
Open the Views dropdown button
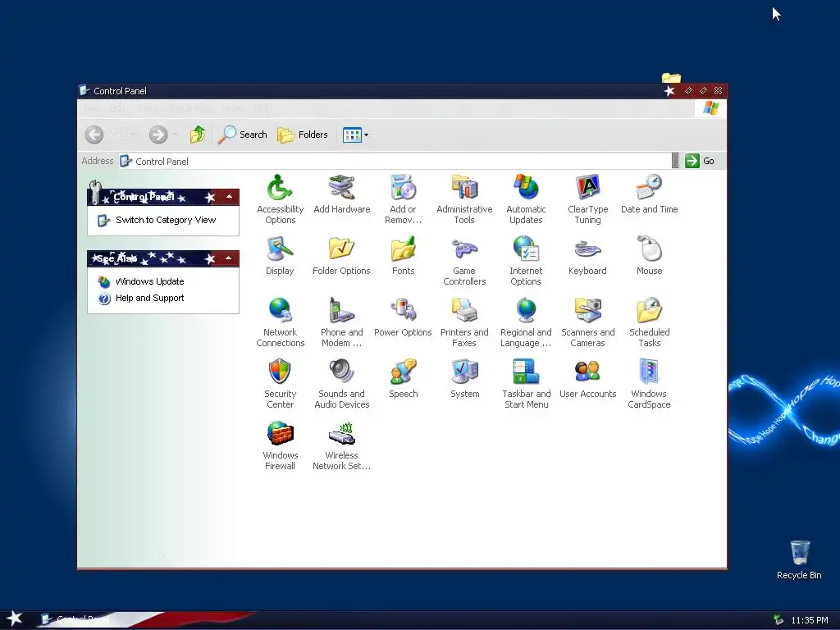pos(355,135)
